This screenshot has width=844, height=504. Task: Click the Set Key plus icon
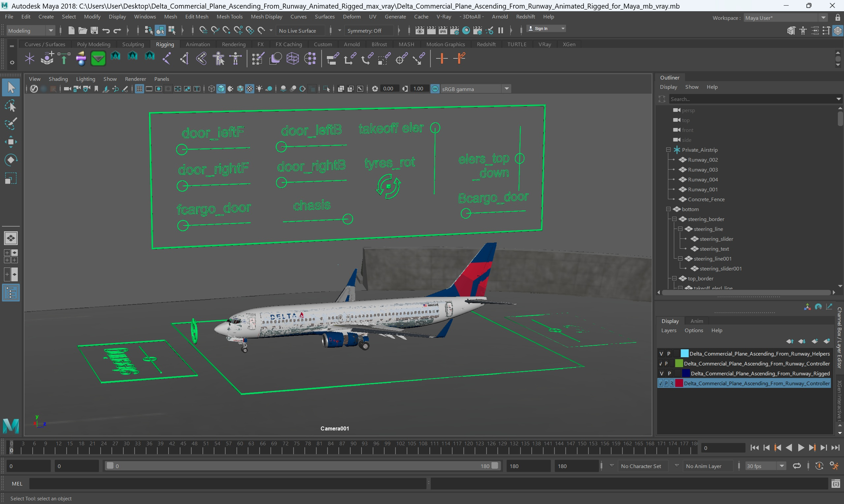tap(442, 59)
